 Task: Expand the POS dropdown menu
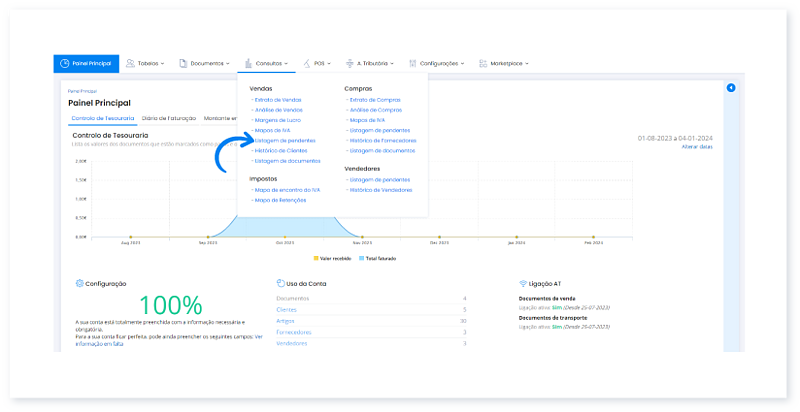point(322,63)
